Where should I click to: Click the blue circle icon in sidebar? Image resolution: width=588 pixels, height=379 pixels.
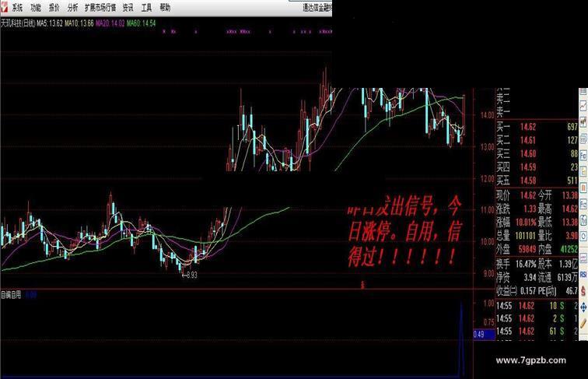tap(583, 237)
